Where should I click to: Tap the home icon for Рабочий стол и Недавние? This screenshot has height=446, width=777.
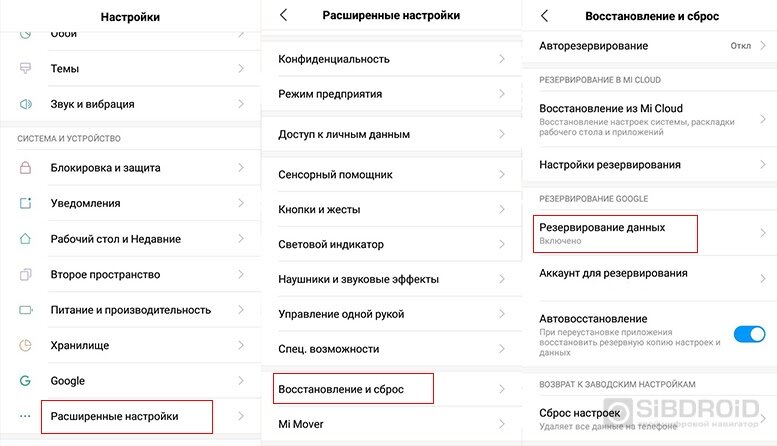coord(26,239)
